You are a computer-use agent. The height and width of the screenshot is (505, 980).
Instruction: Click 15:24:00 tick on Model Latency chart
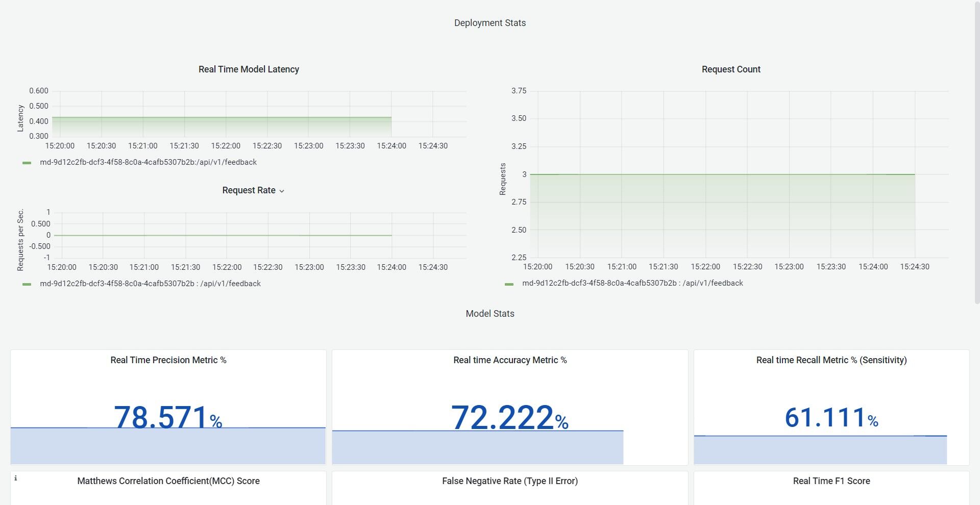391,146
